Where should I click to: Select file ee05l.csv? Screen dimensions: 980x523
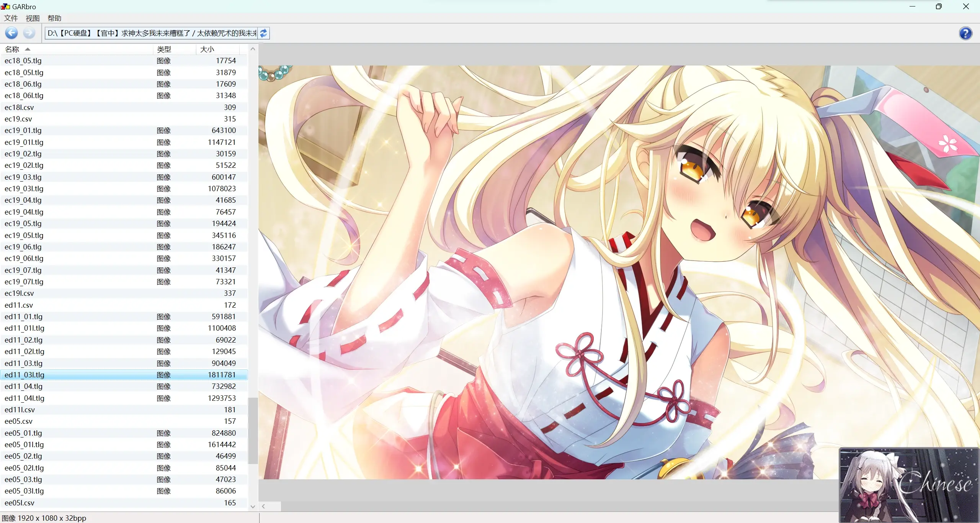point(124,503)
